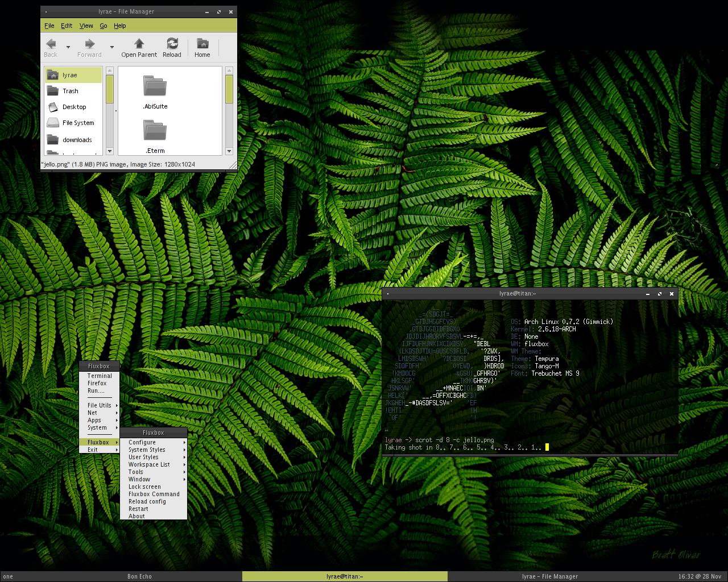728x582 pixels.
Task: Click sidebar scrollbar down arrow
Action: pos(110,151)
